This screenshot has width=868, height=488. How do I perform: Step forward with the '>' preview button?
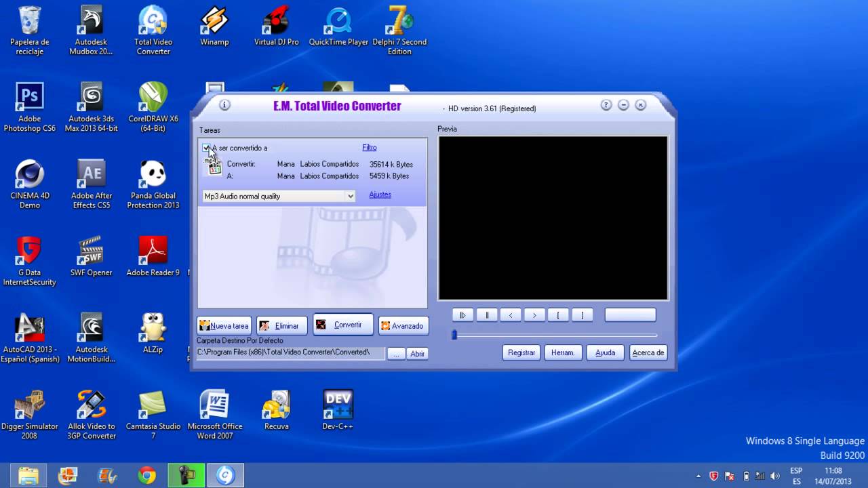(x=534, y=315)
